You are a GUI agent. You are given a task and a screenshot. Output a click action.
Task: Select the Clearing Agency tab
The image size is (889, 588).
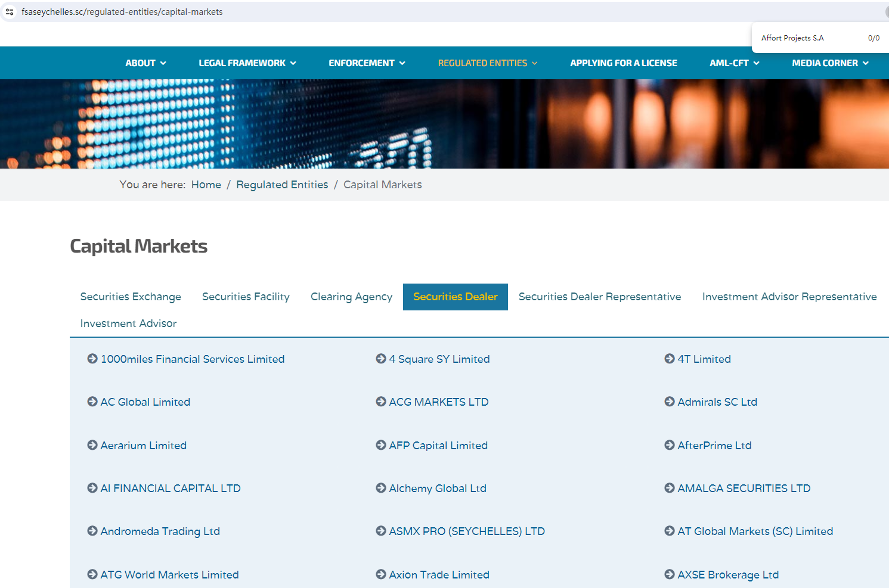point(351,297)
